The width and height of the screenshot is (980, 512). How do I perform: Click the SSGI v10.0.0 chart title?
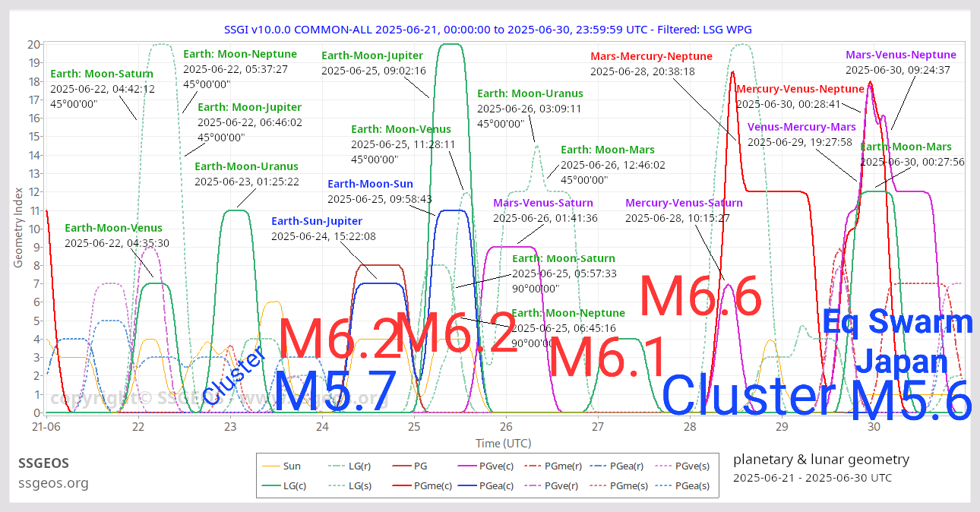tap(488, 30)
